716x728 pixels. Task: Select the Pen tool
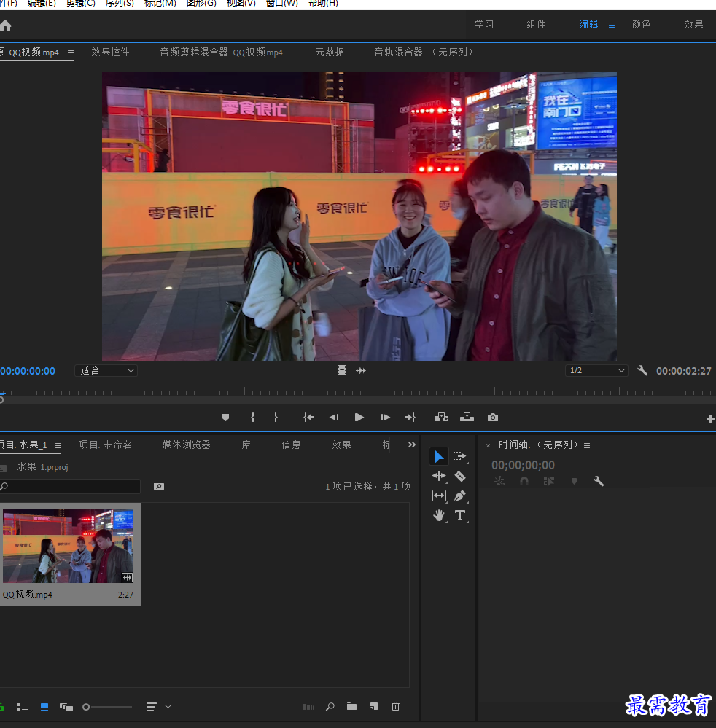(459, 496)
